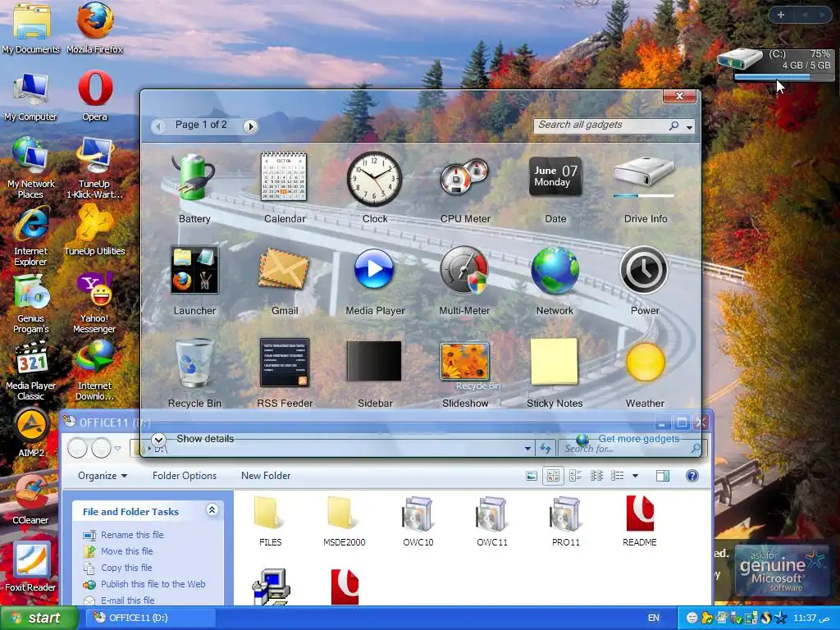Image resolution: width=840 pixels, height=630 pixels.
Task: Select the PRO11 installer file
Action: [x=566, y=522]
